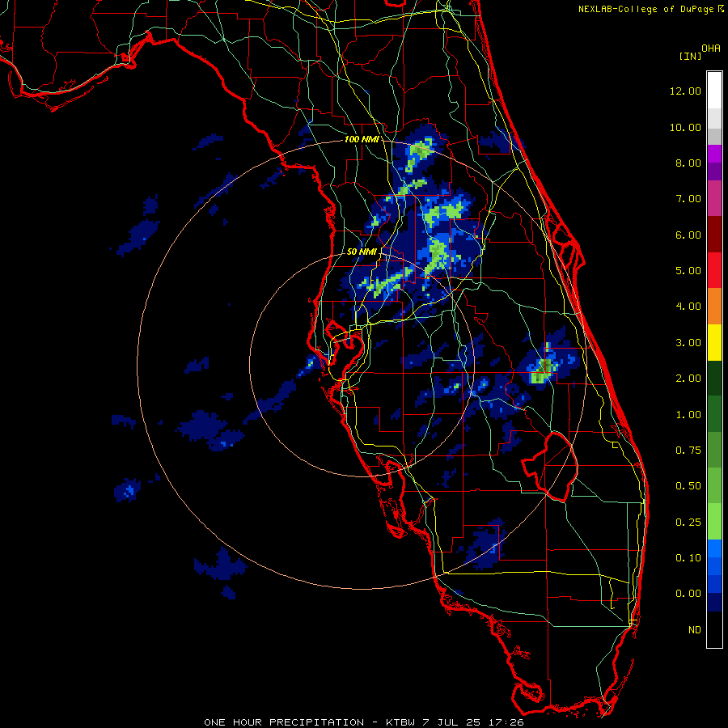The height and width of the screenshot is (728, 728).
Task: Click the 4.00 legend value
Action: 688,307
